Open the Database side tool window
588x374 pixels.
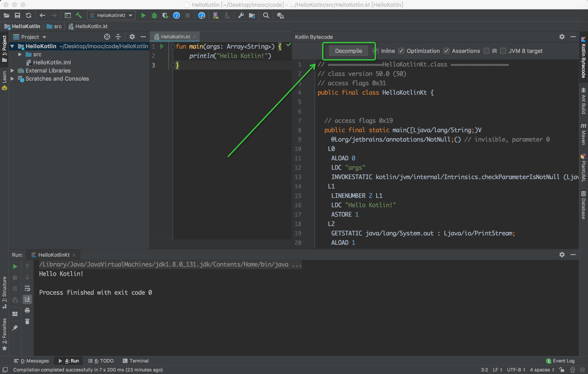pyautogui.click(x=583, y=205)
